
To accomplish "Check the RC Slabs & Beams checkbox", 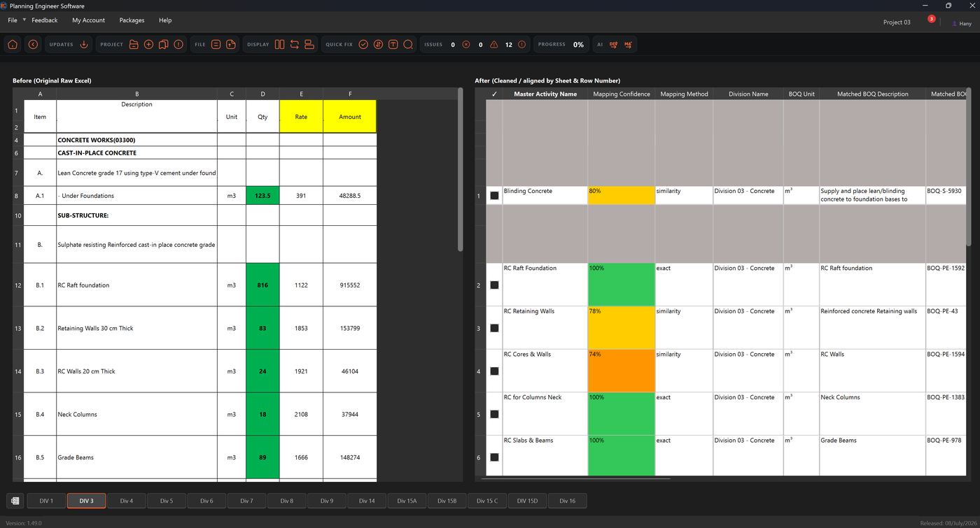I will 494,457.
